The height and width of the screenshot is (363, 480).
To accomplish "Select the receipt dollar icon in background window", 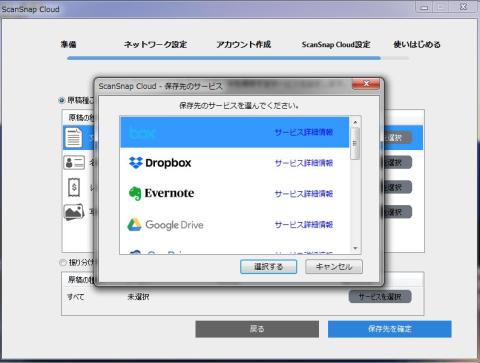I will (74, 187).
